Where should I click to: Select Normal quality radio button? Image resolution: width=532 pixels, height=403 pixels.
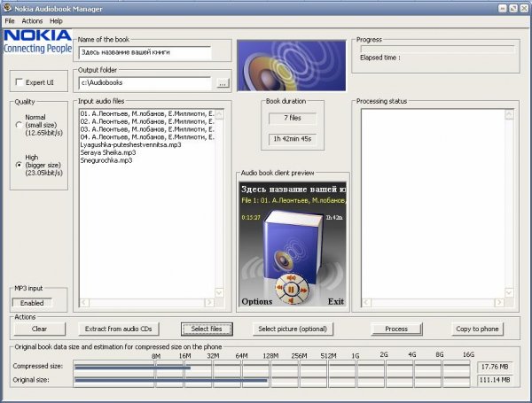tap(19, 125)
